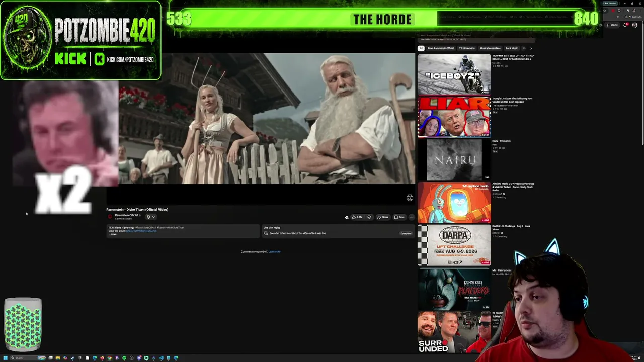Open the SURROUNDED video thumbnail

coord(454,332)
